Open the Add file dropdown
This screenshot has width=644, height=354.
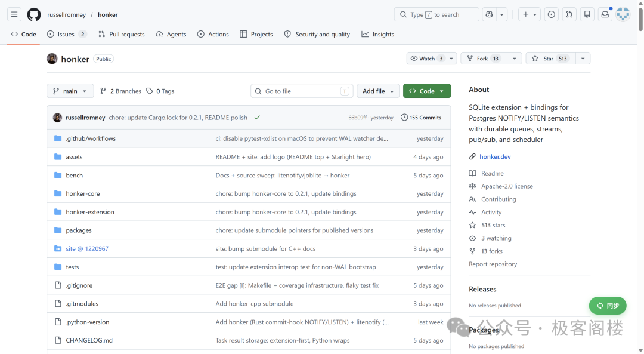click(x=378, y=91)
